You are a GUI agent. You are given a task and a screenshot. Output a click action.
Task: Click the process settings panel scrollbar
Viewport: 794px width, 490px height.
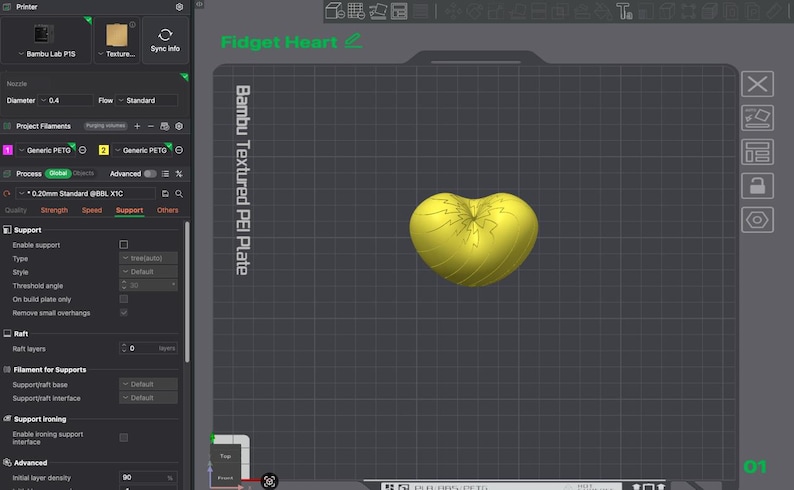click(x=187, y=292)
